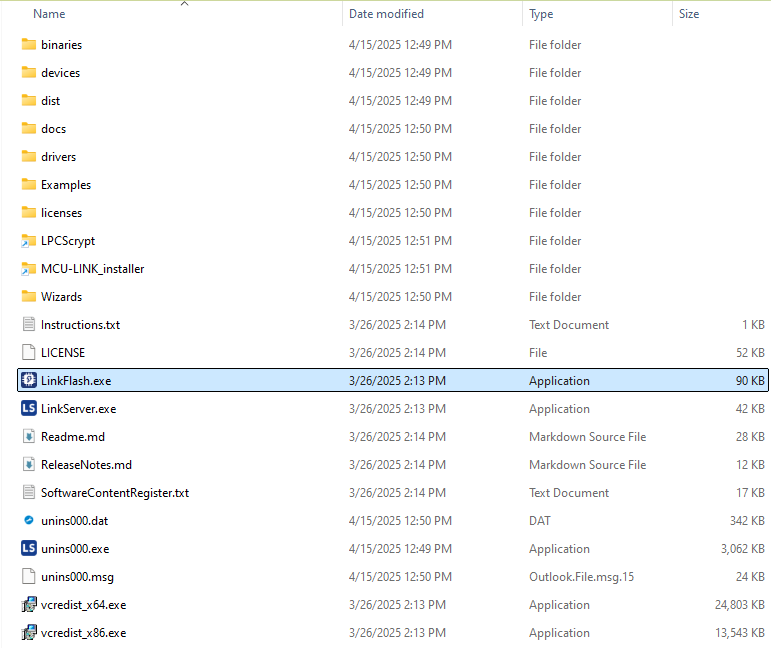Click the Readme.md file icon
771x648 pixels.
28,437
